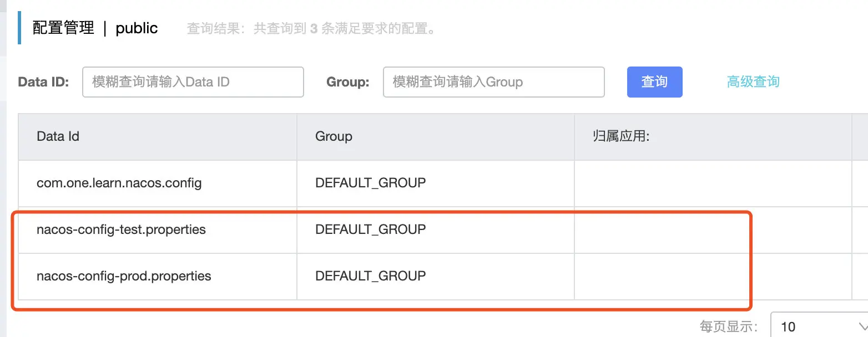Click the empty 归属应用 cell for com.one.learn.nacos.config
Image resolution: width=868 pixels, height=337 pixels.
coord(713,183)
